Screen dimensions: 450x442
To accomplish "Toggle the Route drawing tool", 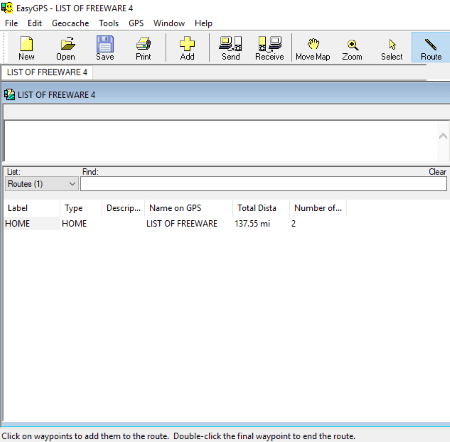I will [x=431, y=48].
